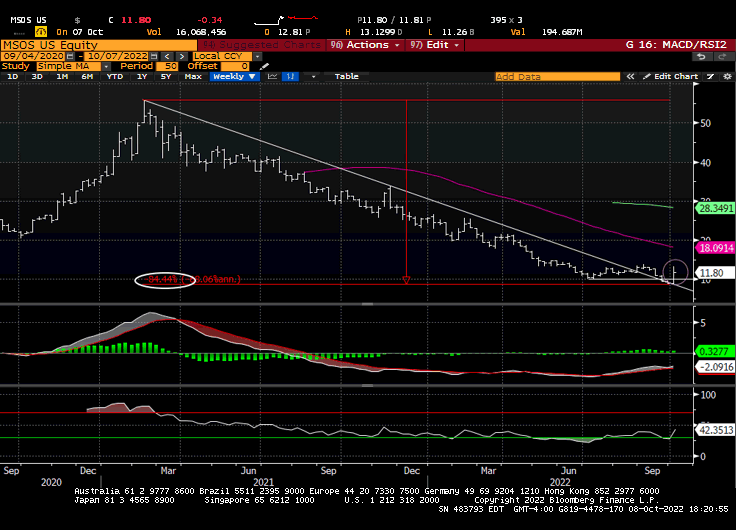This screenshot has height=530, width=736.
Task: Shift date range backward with left arrow
Action: (168, 56)
